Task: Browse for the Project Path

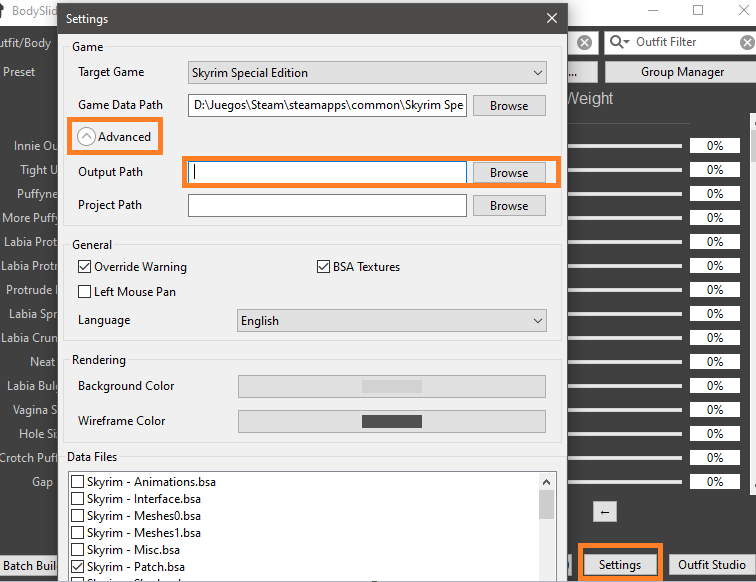Action: [x=509, y=206]
